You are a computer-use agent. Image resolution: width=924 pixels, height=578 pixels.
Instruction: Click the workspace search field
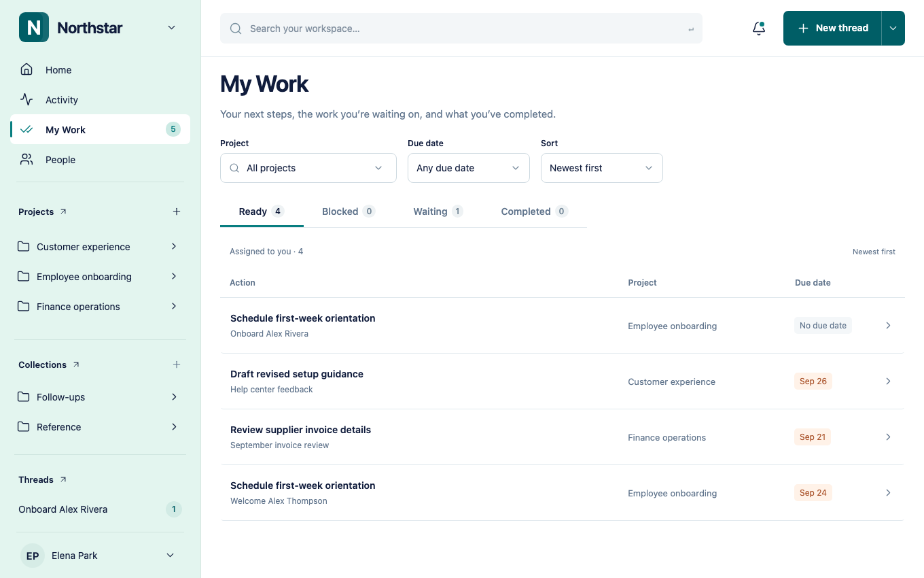coord(461,29)
